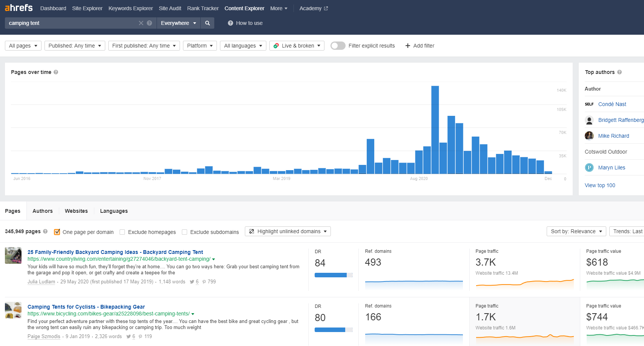Go to Dashboard menu

[x=53, y=8]
